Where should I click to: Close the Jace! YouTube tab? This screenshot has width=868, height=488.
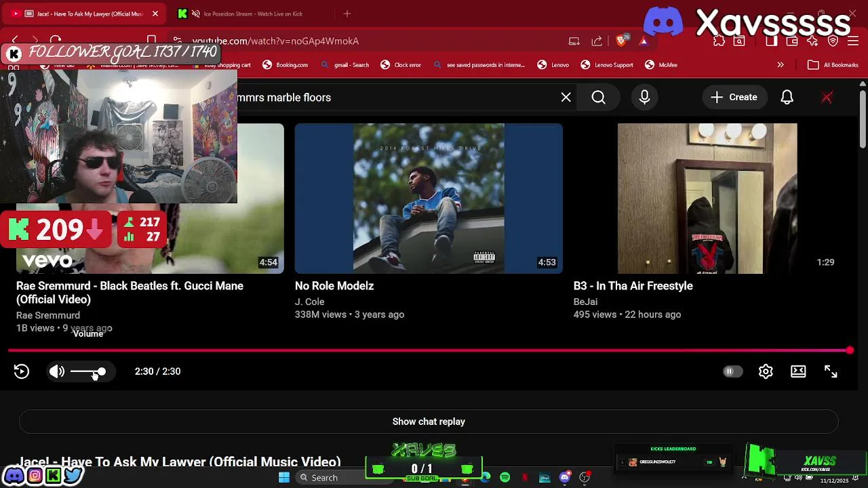point(155,14)
